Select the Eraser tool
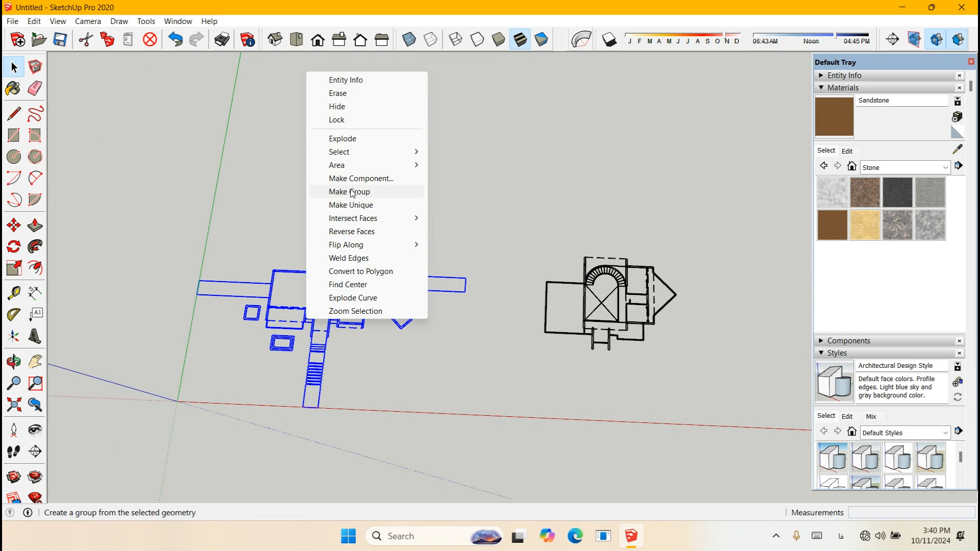 35,88
